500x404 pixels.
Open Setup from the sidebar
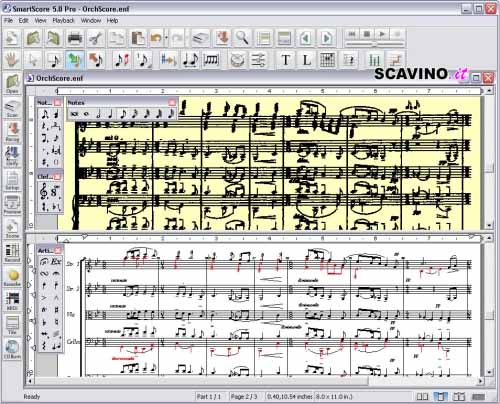click(x=12, y=180)
